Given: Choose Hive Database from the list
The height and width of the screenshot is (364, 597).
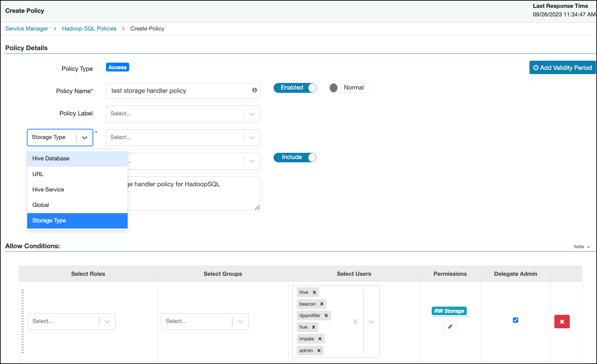Looking at the screenshot, I should [51, 159].
